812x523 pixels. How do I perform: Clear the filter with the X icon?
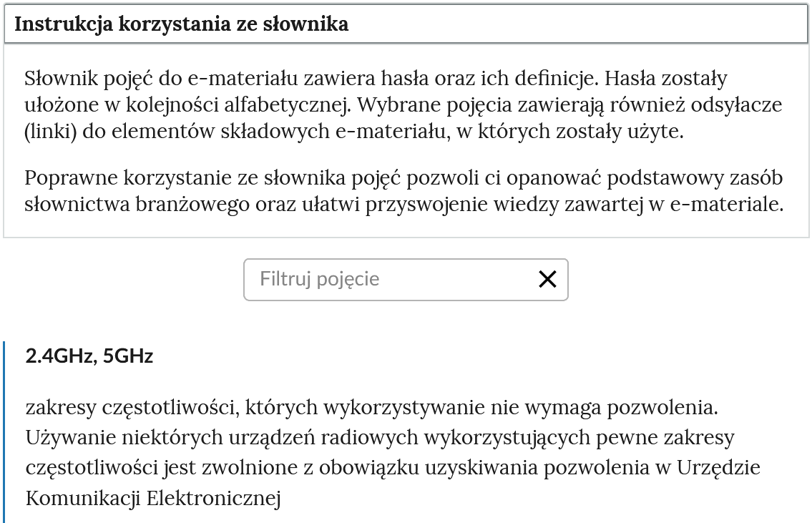pos(547,279)
